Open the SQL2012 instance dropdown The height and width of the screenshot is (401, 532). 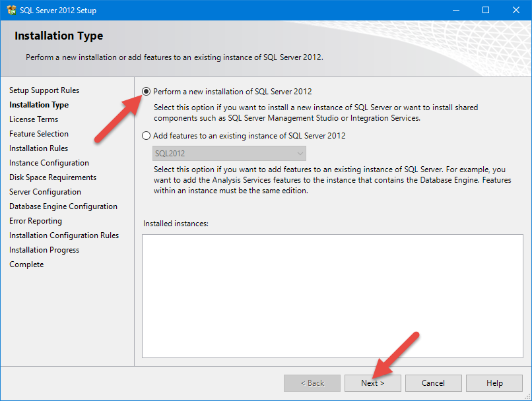pos(224,153)
